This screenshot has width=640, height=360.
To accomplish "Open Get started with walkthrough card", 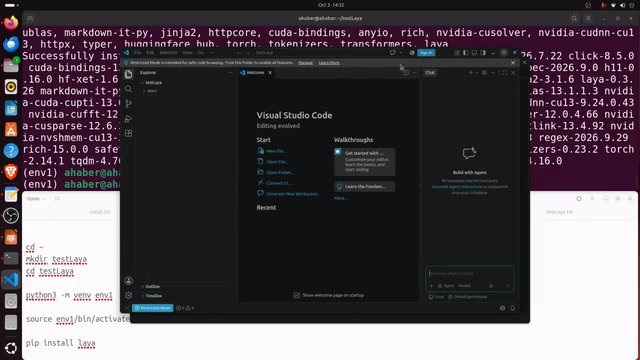I will pyautogui.click(x=364, y=162).
